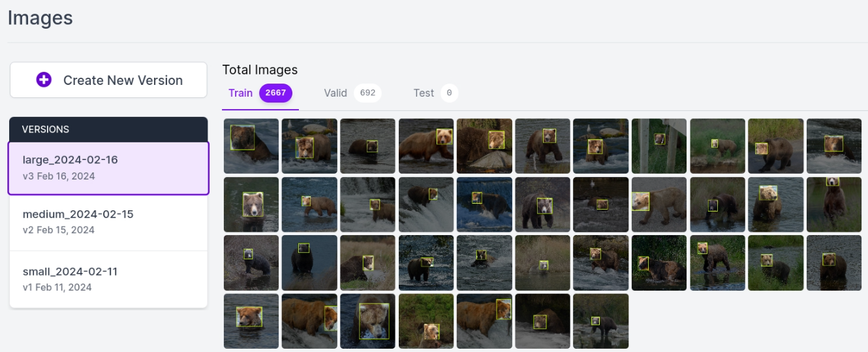Click the Create New Version button
The image size is (868, 352).
pyautogui.click(x=108, y=80)
